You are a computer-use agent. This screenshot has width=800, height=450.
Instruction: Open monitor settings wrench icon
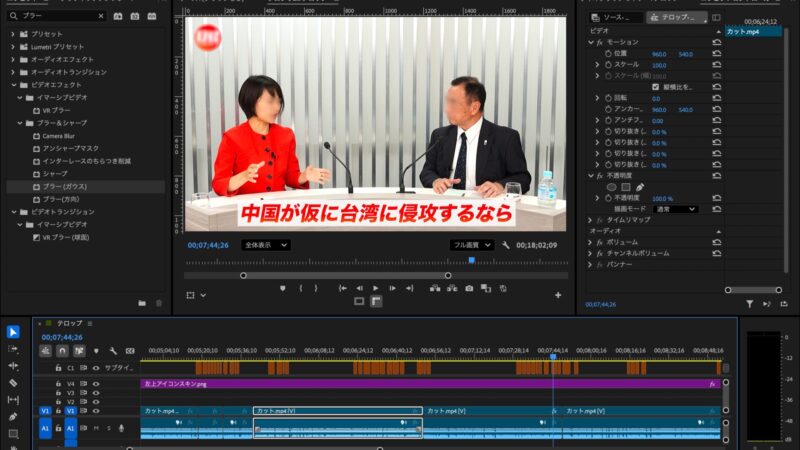506,245
